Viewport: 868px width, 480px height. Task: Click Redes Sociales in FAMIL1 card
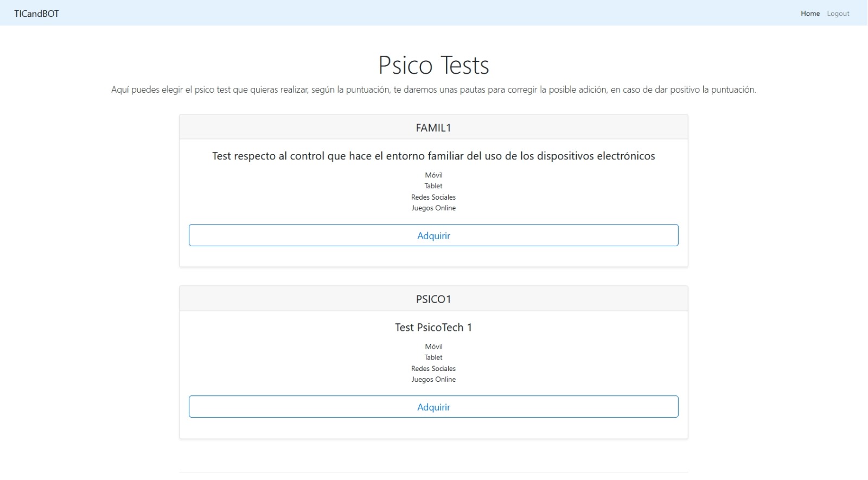click(433, 197)
